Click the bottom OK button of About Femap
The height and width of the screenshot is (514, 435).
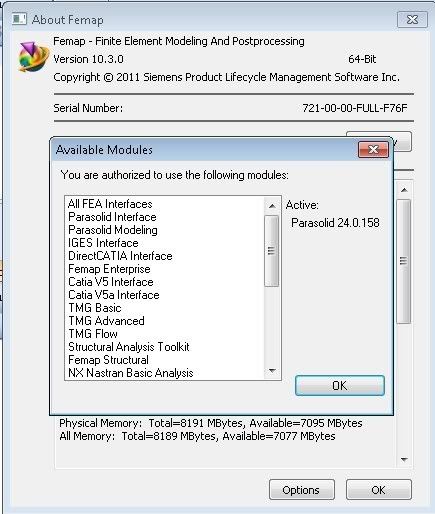point(379,490)
